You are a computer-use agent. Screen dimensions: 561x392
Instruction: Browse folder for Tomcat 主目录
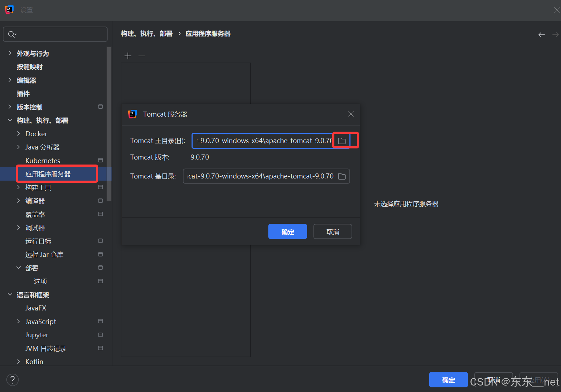coord(342,141)
